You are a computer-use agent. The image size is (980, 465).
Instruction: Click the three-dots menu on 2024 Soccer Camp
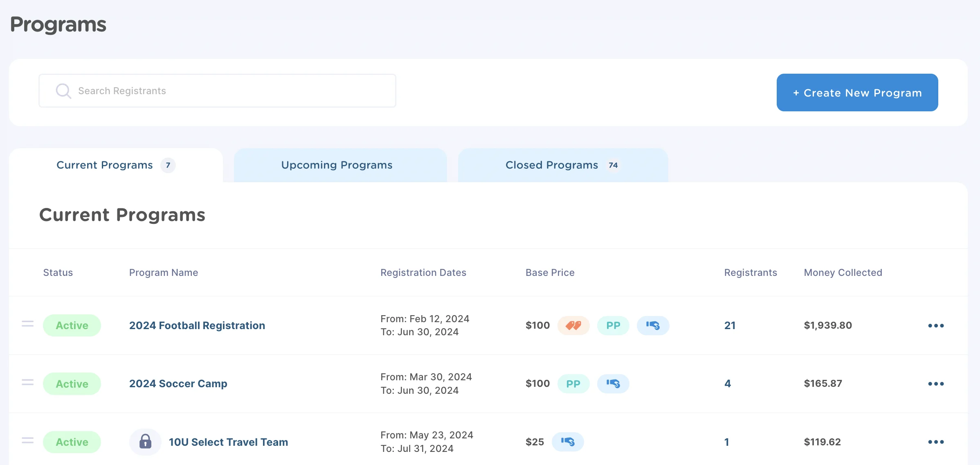tap(936, 383)
